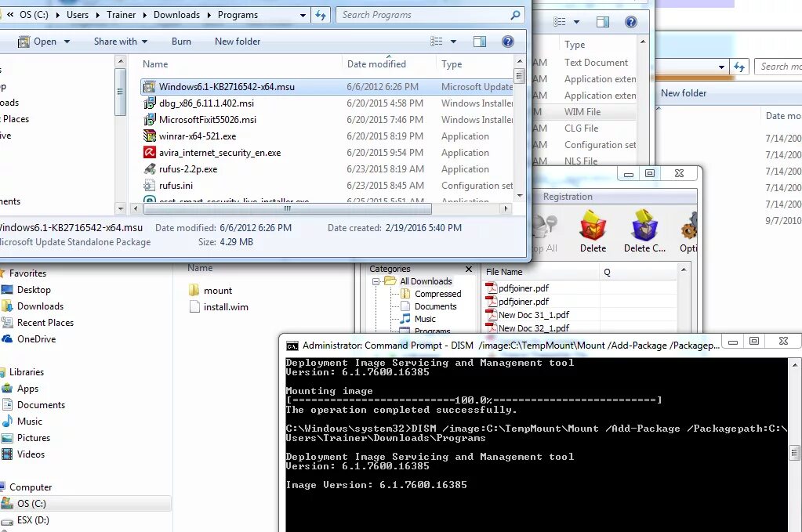The image size is (802, 532).
Task: Click search magnifier in Search Programs box
Action: (x=515, y=15)
